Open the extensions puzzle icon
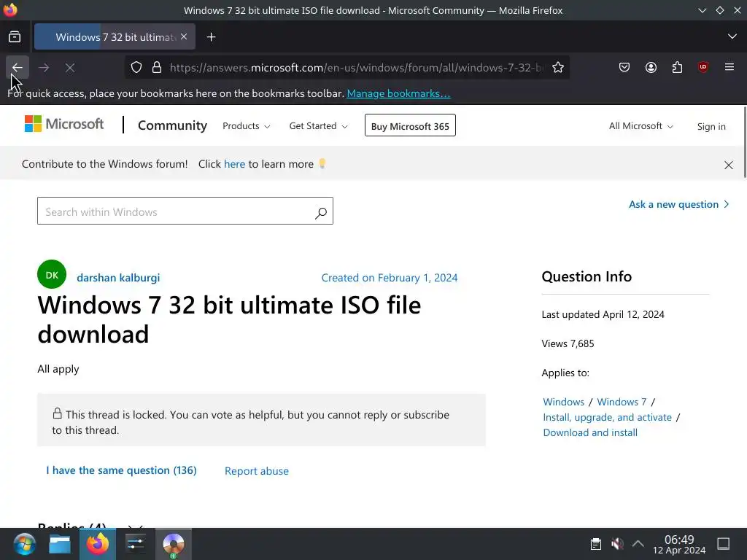Image resolution: width=747 pixels, height=560 pixels. pos(677,68)
